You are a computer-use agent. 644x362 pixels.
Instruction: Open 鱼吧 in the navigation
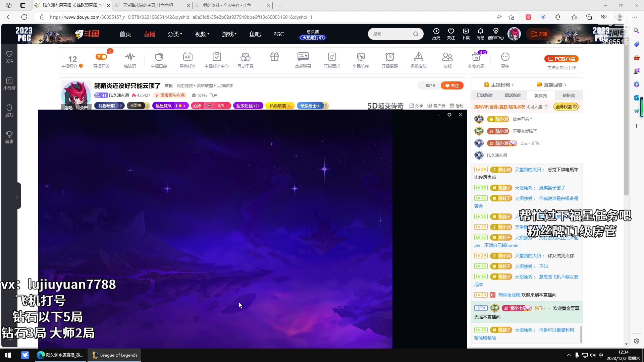click(x=255, y=34)
